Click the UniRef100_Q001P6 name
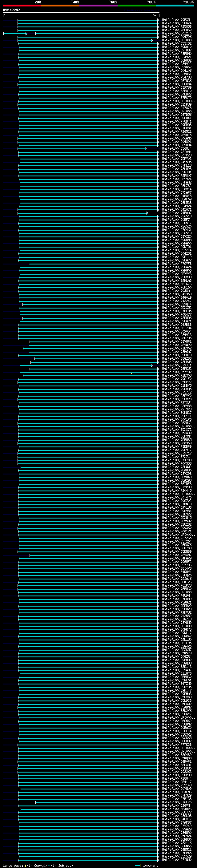Screen dimensions: 197x868 point(176,419)
